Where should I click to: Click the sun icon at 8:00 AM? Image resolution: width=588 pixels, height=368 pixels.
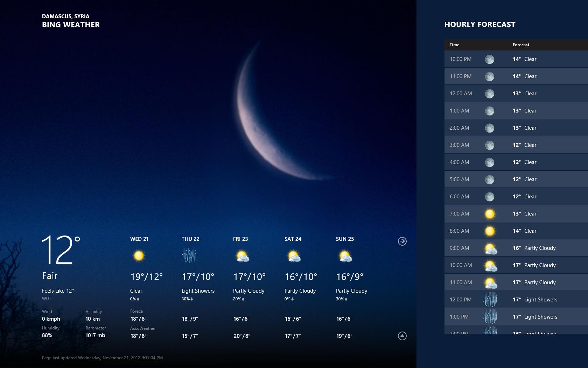(x=490, y=231)
